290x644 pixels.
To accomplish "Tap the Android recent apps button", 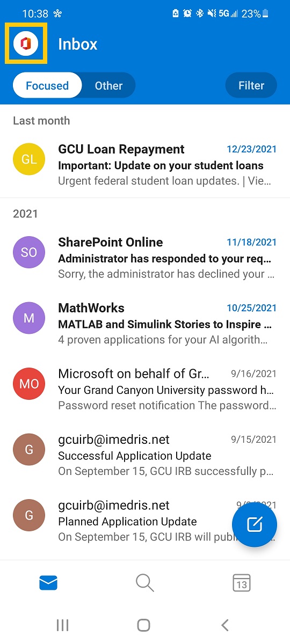I will point(63,625).
